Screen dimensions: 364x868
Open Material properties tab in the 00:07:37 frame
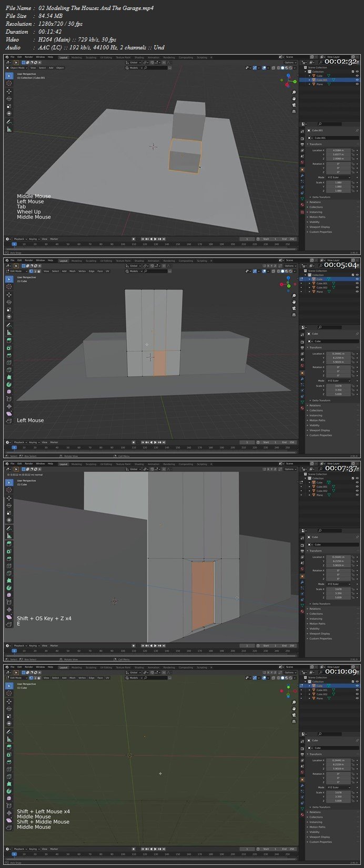point(302,611)
